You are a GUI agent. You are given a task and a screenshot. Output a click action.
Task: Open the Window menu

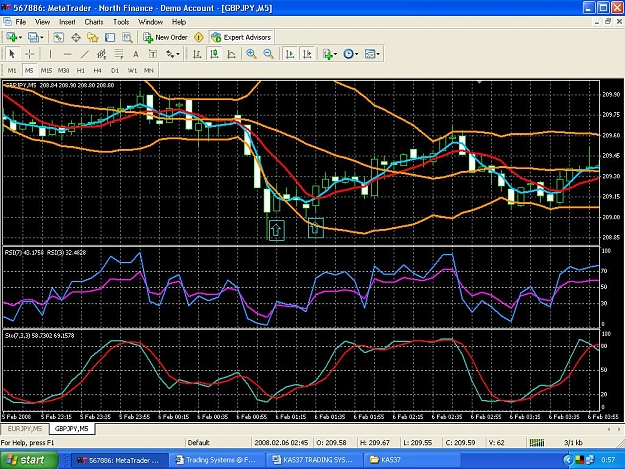pos(150,22)
